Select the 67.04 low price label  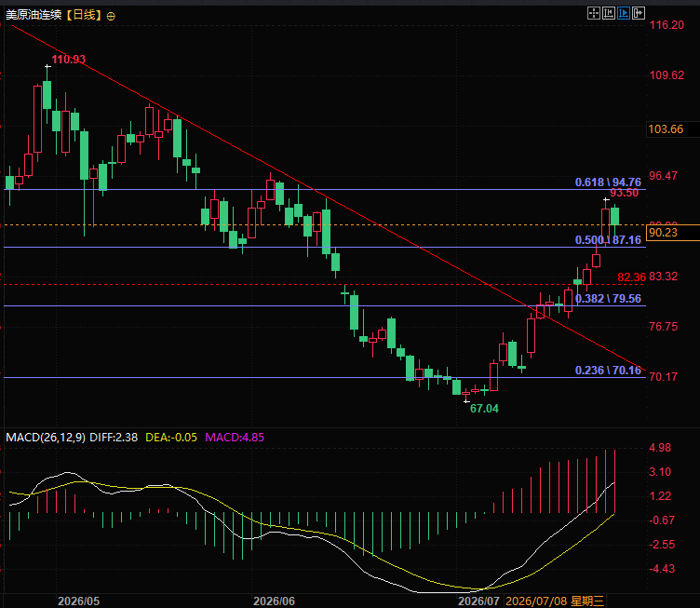484,409
